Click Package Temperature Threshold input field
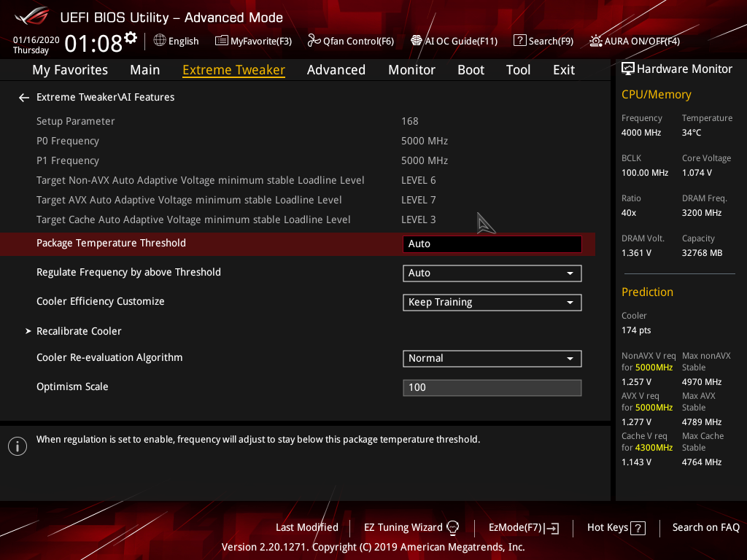The image size is (747, 560). pyautogui.click(x=492, y=244)
